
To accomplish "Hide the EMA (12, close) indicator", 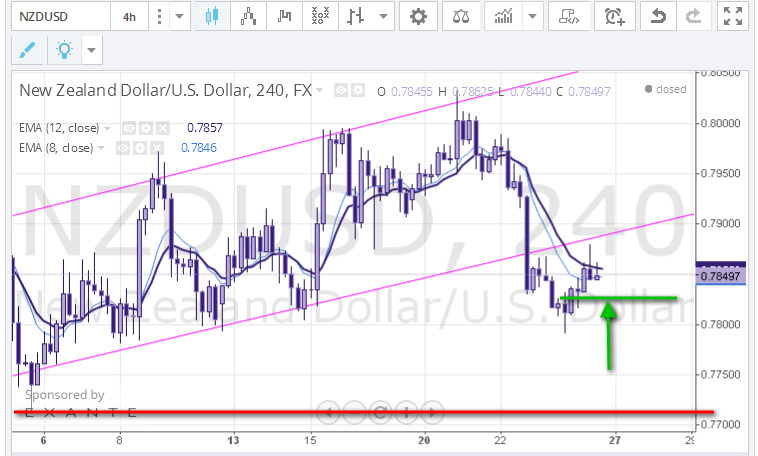I will [x=129, y=128].
